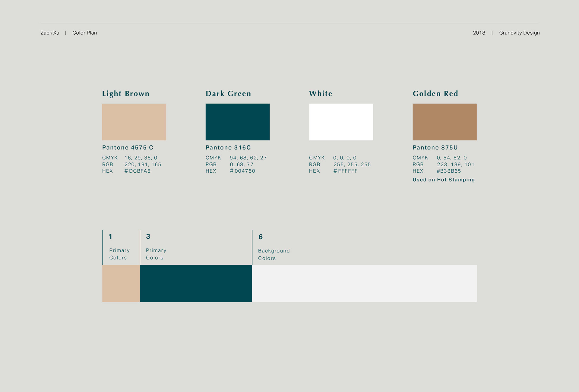Click the Light Brown color swatch

(134, 122)
